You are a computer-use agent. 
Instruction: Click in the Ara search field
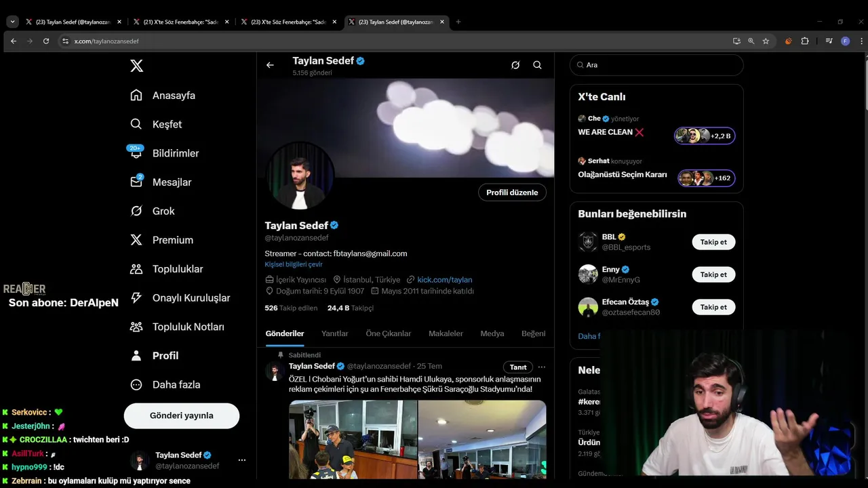click(656, 65)
